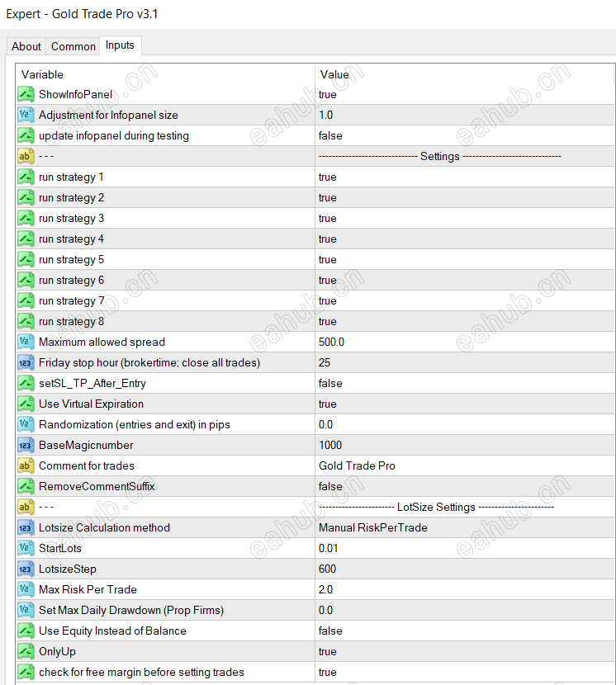Viewport: 616px width, 685px height.
Task: Select the Randomization (entries and exit) in pips row
Action: 315,424
